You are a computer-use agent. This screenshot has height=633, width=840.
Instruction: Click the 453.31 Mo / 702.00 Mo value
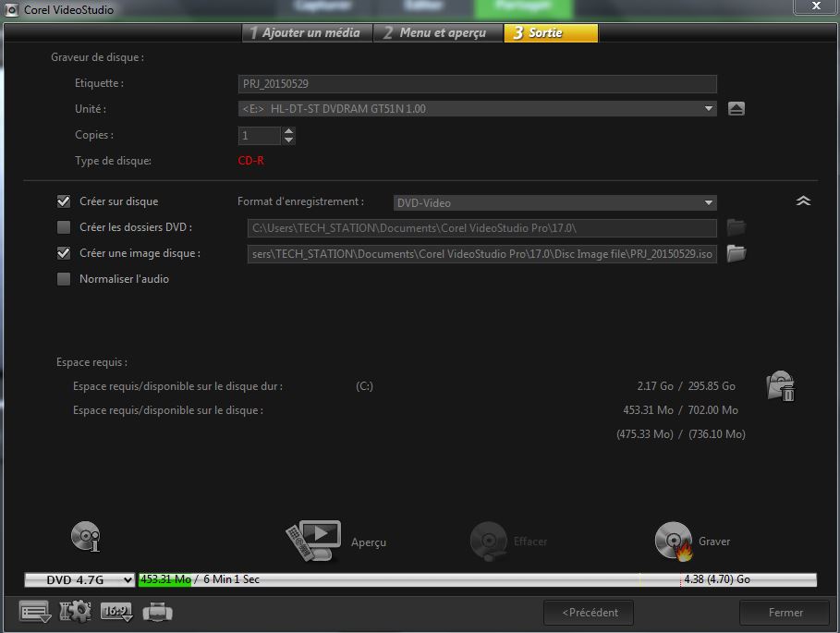coord(680,409)
